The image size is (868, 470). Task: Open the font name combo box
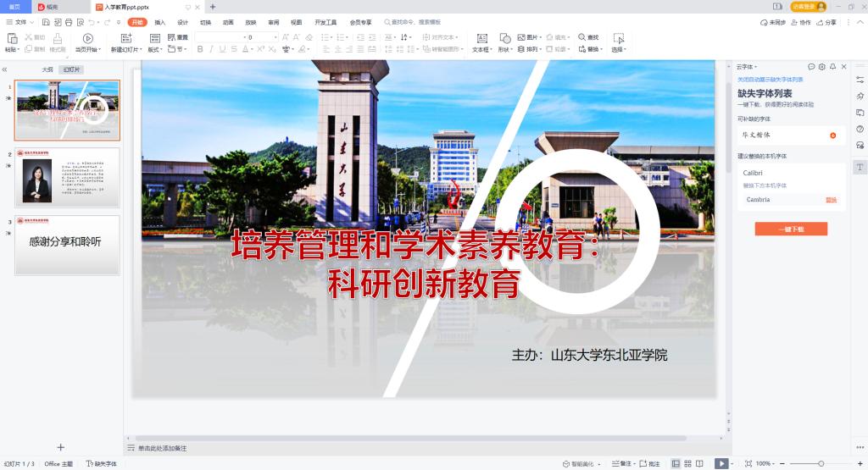click(x=220, y=37)
